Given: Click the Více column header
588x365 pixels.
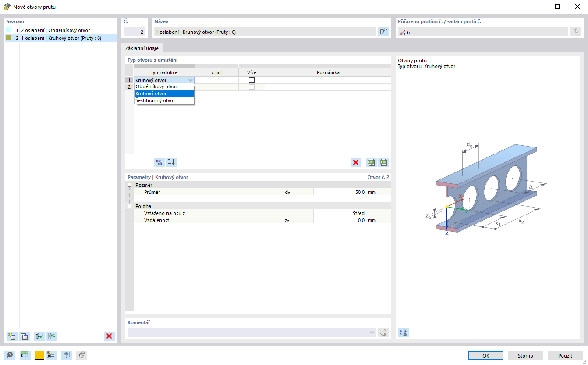Looking at the screenshot, I should click(x=251, y=72).
